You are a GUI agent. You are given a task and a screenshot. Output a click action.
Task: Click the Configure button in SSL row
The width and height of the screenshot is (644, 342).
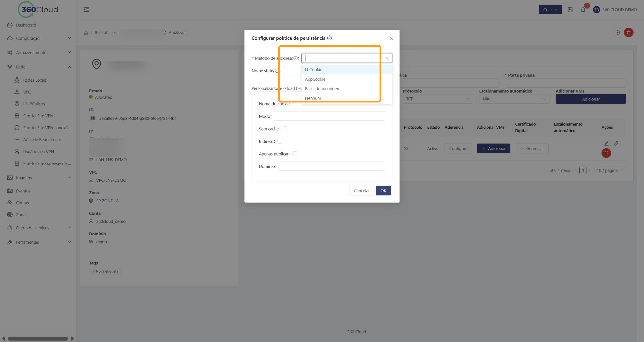point(458,149)
